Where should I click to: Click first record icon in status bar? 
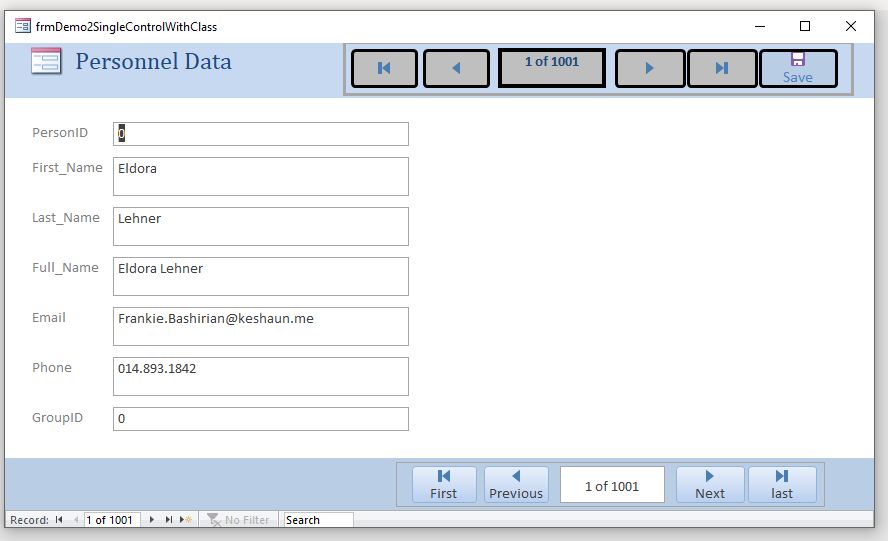coord(59,519)
